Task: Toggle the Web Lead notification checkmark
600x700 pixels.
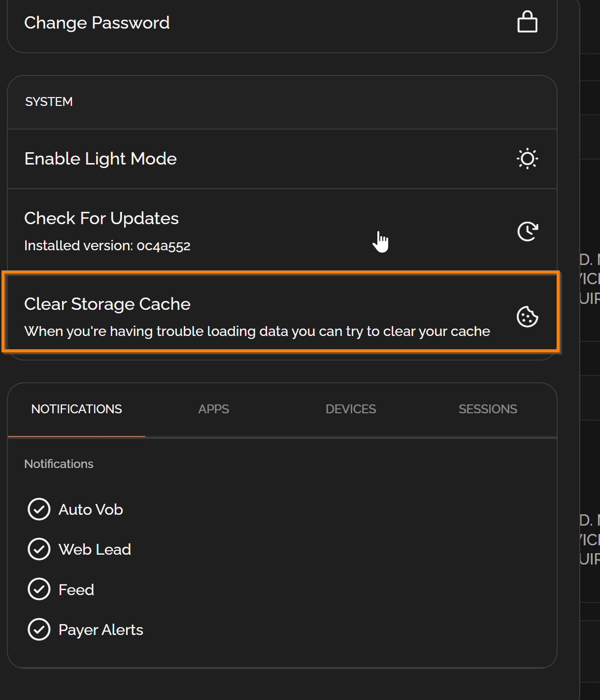Action: [x=39, y=549]
